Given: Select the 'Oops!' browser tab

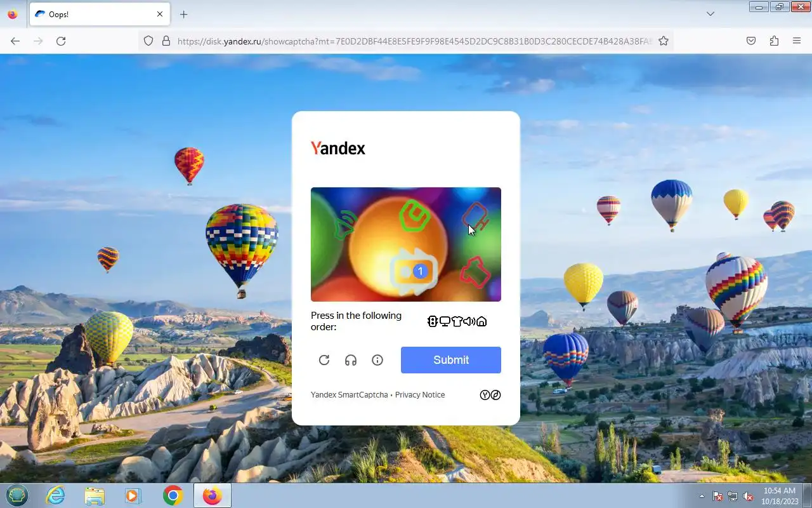Looking at the screenshot, I should pos(99,14).
